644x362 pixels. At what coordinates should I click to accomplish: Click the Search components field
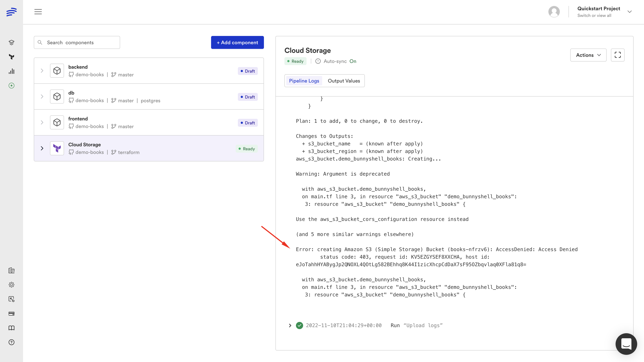pos(77,42)
